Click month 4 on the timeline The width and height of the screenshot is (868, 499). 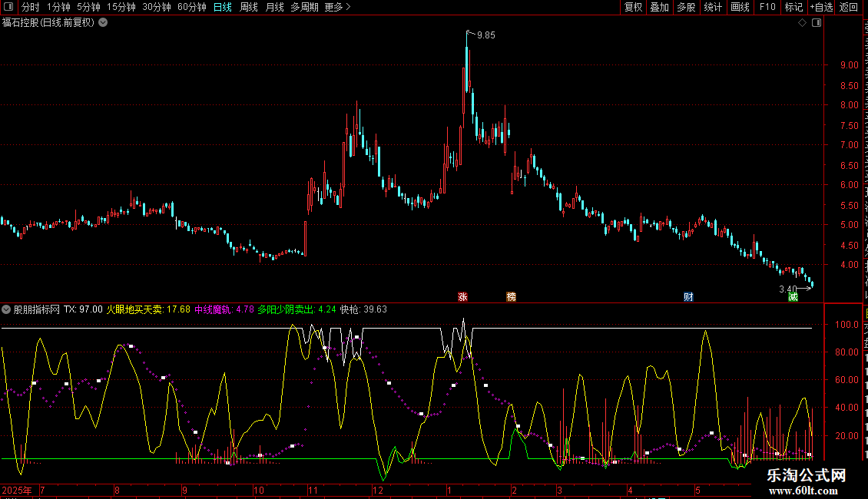pyautogui.click(x=630, y=490)
